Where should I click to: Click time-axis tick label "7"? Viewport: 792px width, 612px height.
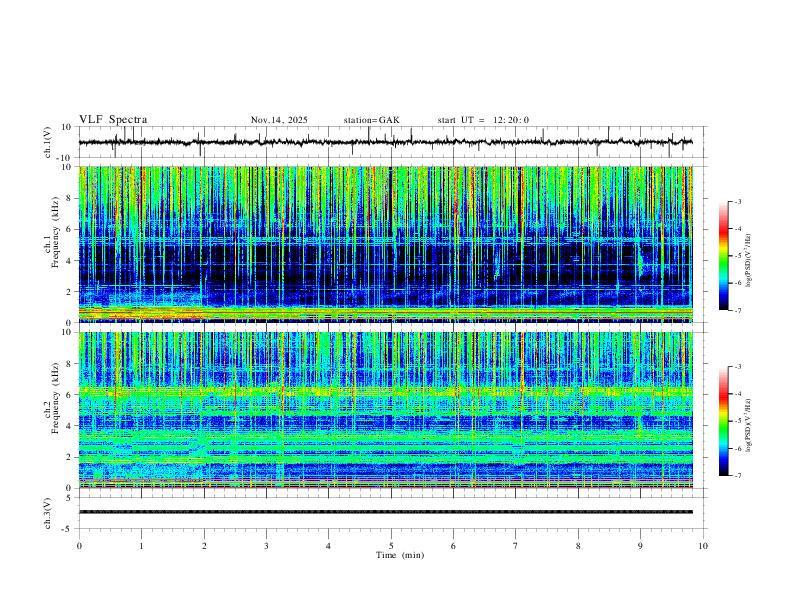(516, 546)
